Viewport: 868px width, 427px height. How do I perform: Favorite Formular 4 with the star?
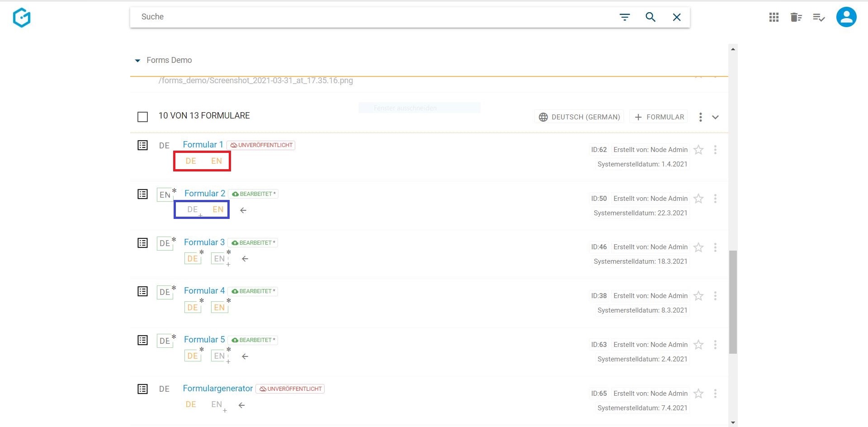[x=698, y=296]
